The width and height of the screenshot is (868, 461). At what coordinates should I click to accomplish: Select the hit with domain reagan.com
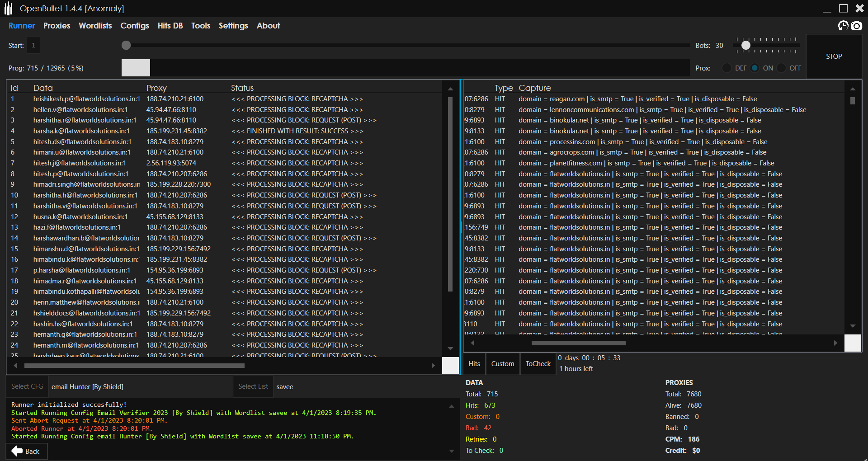tap(654, 99)
